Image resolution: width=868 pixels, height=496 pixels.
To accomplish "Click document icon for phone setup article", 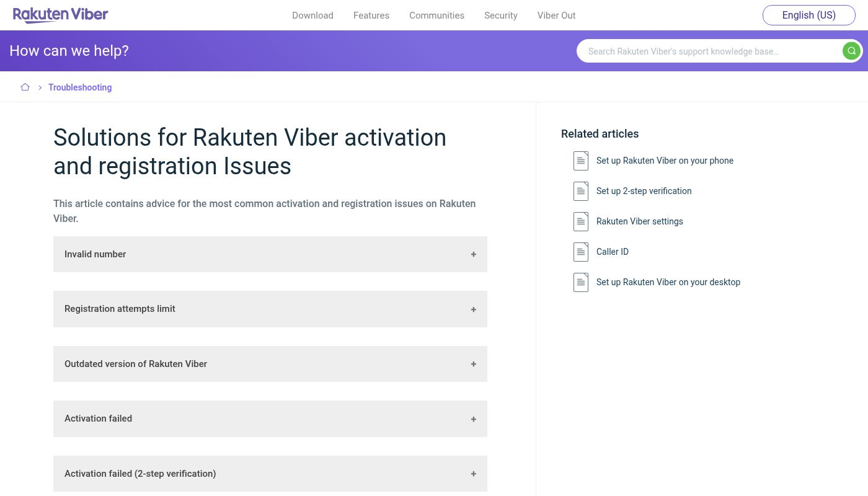I will coord(580,161).
